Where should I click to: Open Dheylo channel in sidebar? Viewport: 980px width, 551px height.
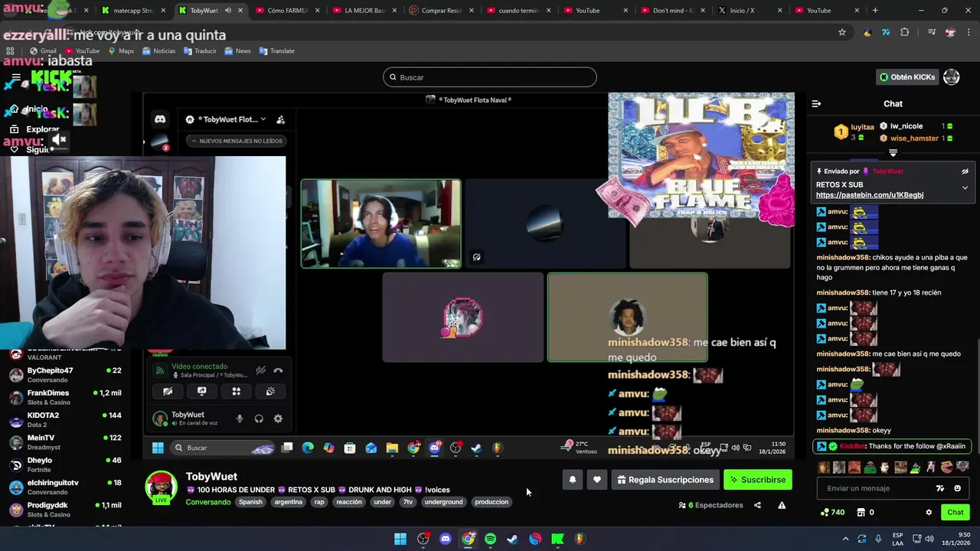(65, 465)
